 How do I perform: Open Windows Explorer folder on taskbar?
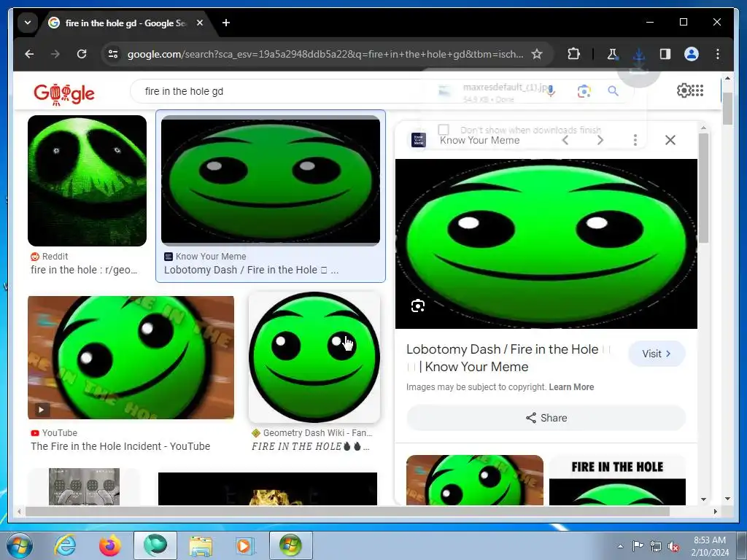click(201, 545)
